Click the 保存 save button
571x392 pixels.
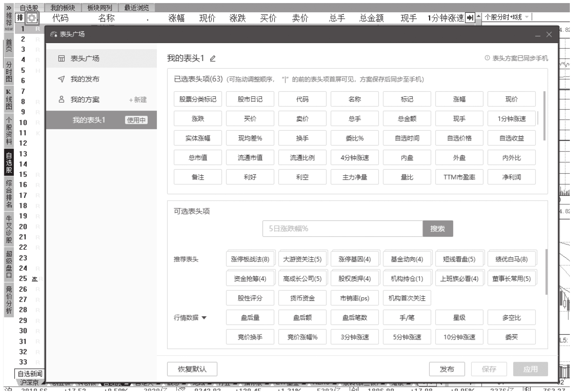[x=489, y=369]
